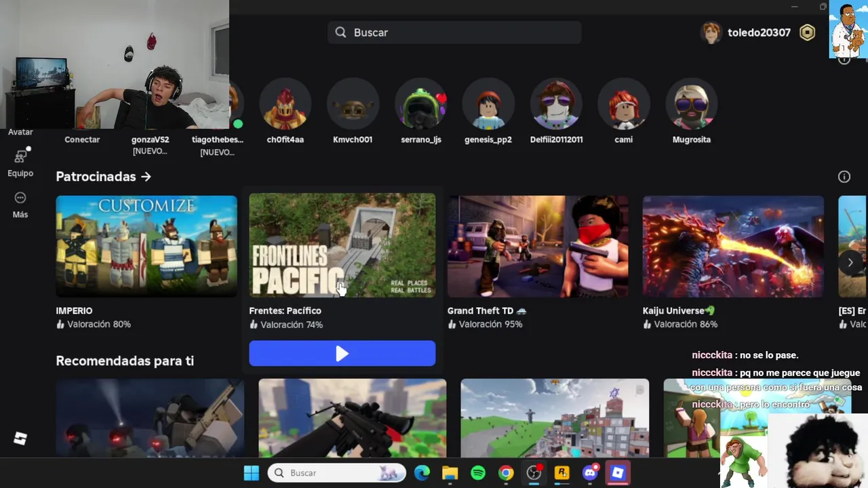This screenshot has width=868, height=488.
Task: Open friend genesis_pp2's avatar
Action: pos(488,104)
